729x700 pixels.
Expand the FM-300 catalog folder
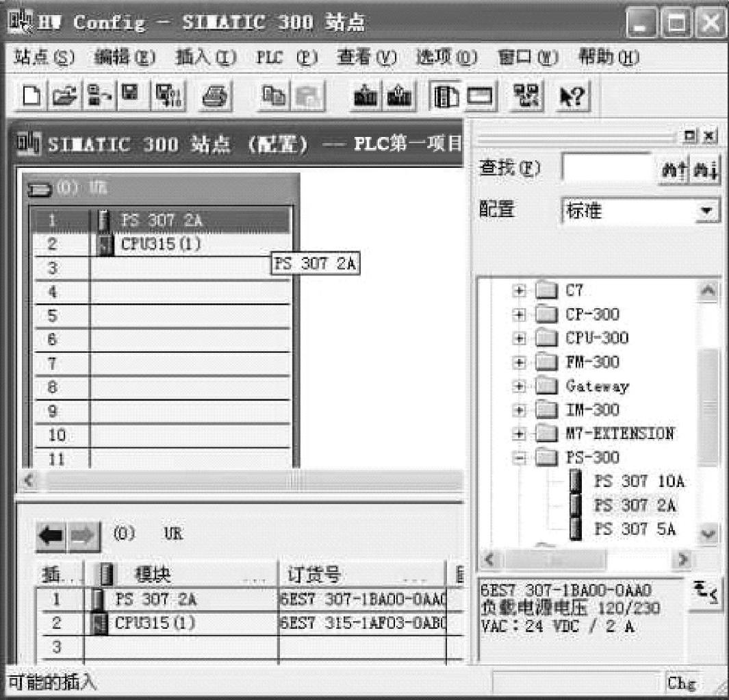point(519,362)
